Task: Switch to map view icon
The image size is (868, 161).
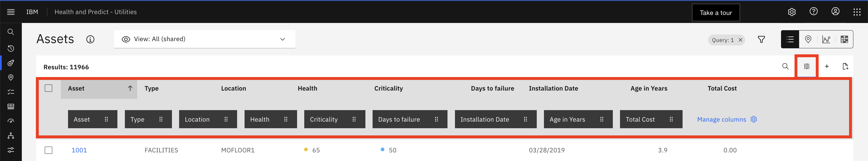Action: click(x=808, y=39)
